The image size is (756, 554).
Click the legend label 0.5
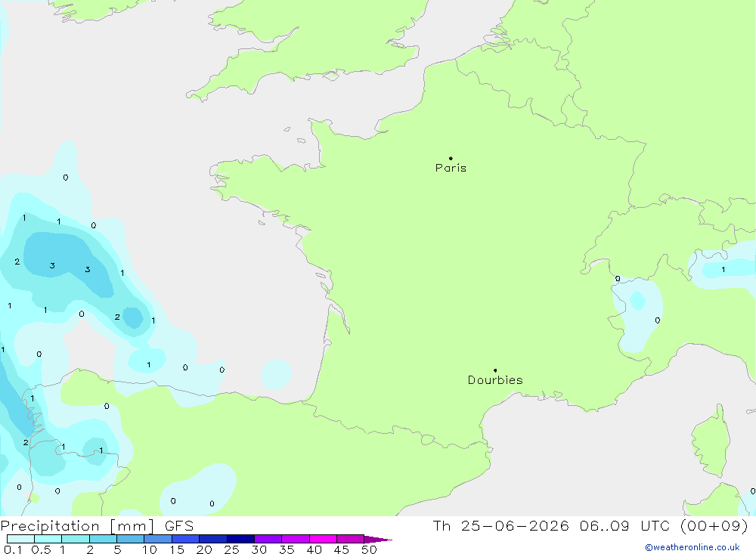click(x=41, y=549)
